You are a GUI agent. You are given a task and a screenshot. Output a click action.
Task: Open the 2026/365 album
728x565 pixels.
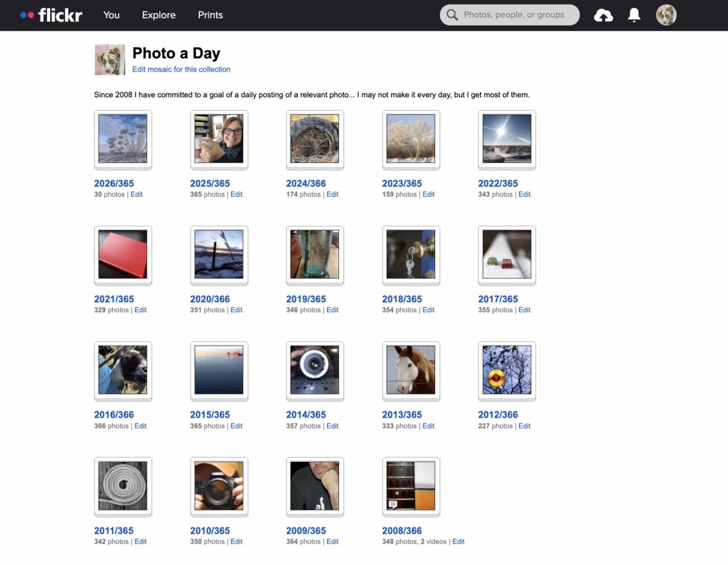[x=114, y=183]
